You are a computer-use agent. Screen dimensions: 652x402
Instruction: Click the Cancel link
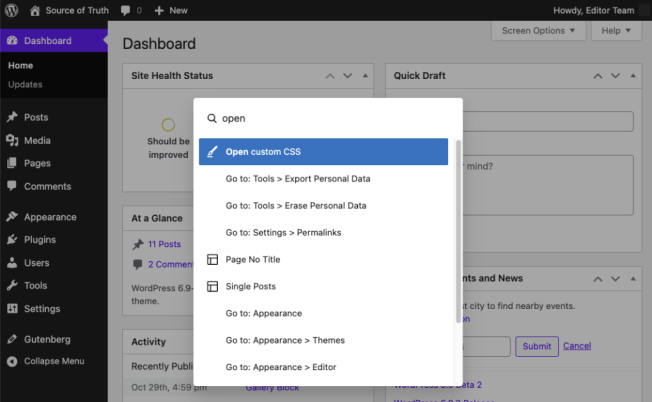coord(577,346)
